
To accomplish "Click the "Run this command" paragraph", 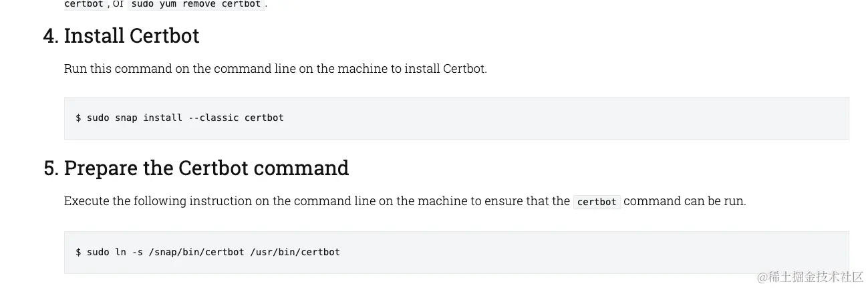I will [x=275, y=68].
